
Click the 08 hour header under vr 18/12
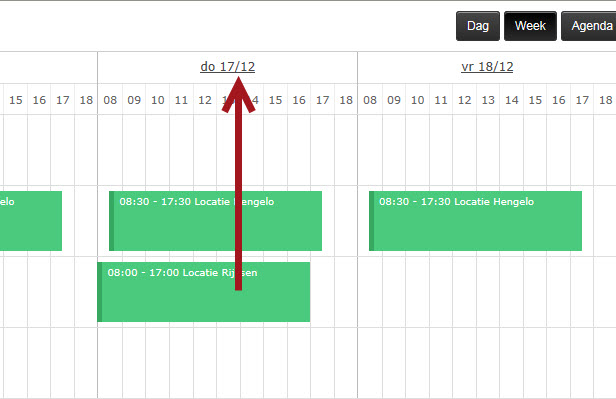[x=370, y=100]
